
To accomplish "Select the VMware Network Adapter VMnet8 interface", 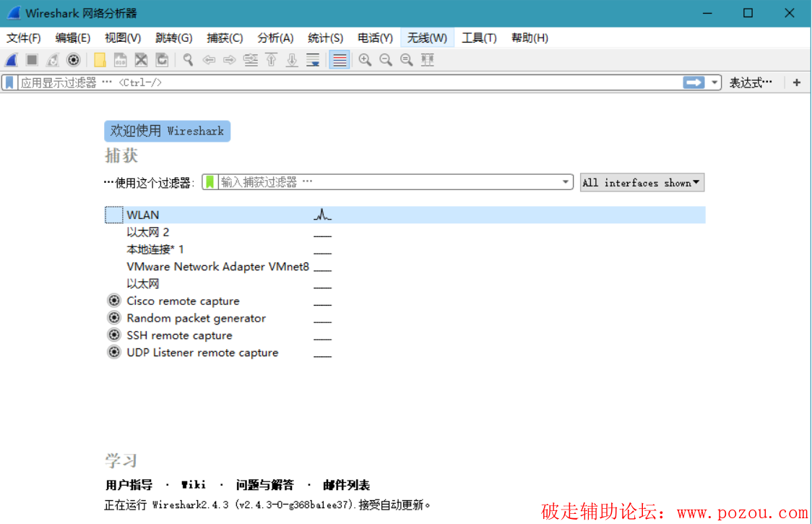I will (x=405, y=267).
